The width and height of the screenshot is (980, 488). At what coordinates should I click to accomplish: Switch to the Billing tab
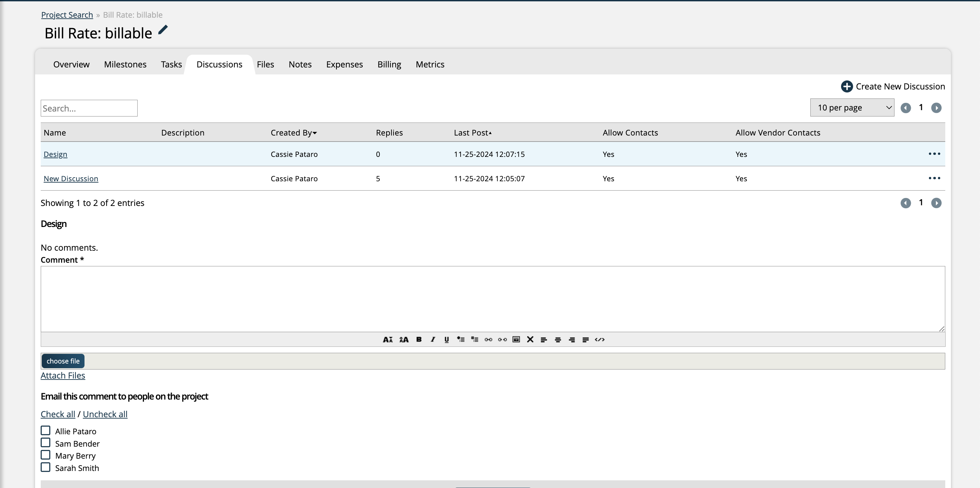tap(389, 64)
